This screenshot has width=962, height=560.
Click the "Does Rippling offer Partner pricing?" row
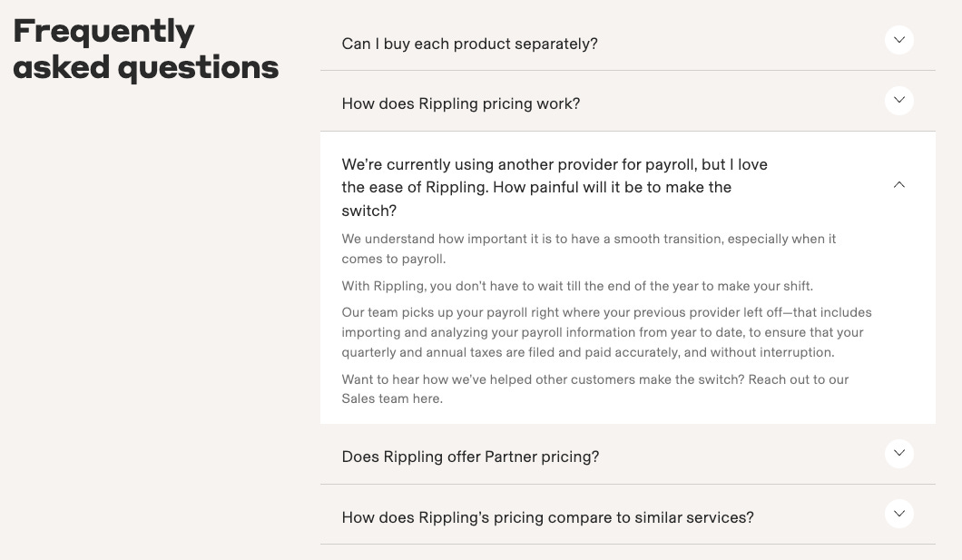coord(470,457)
